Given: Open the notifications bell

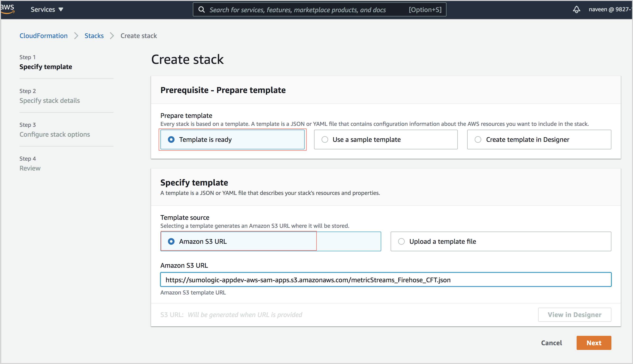Looking at the screenshot, I should [x=576, y=9].
